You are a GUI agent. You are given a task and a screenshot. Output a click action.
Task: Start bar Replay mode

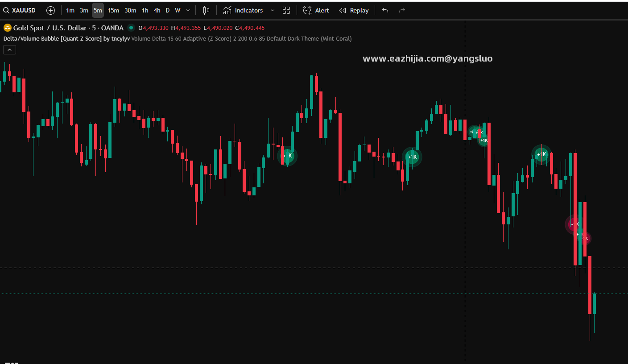tap(354, 10)
